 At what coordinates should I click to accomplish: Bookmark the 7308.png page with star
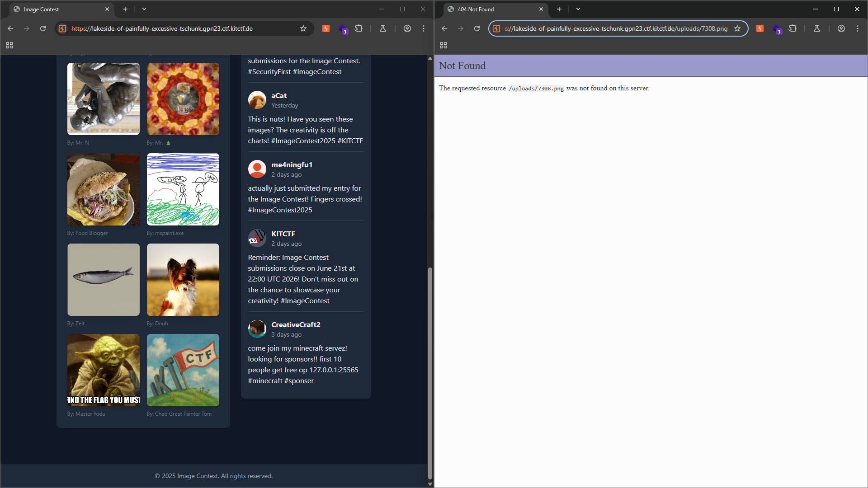737,28
